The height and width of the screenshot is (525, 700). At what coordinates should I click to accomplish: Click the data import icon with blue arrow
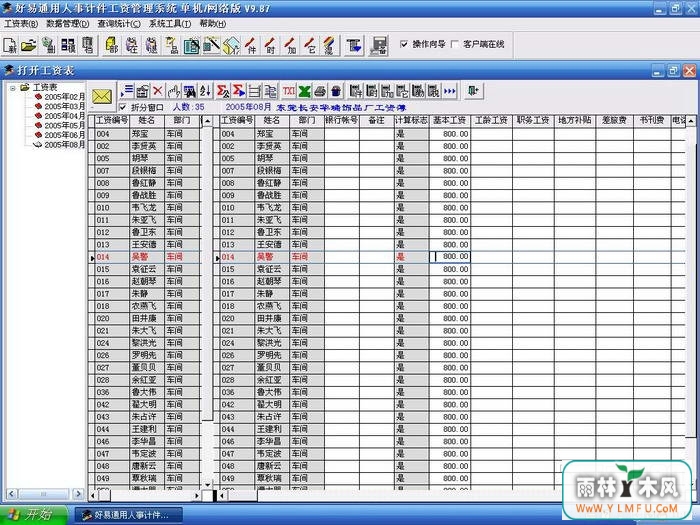(x=354, y=45)
